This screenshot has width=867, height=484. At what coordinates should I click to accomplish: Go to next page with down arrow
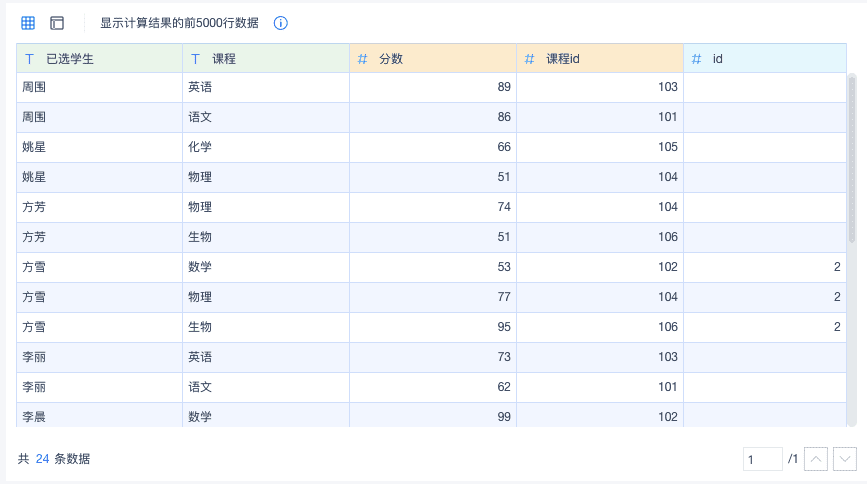[845, 459]
